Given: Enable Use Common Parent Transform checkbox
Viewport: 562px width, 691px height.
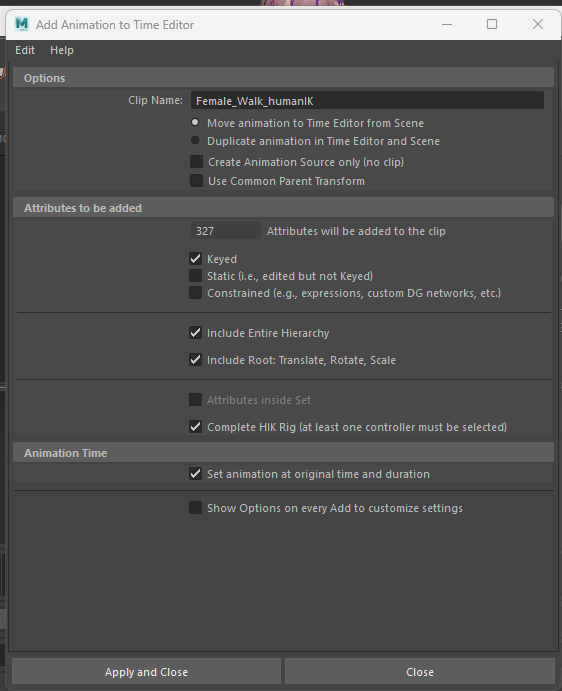Looking at the screenshot, I should pos(196,181).
